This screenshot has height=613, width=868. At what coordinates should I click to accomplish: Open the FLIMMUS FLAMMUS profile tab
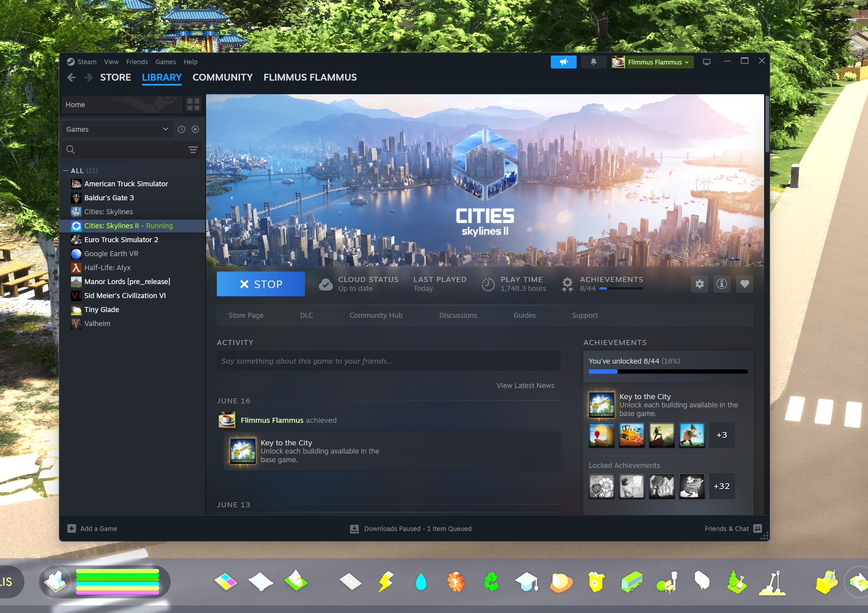click(310, 77)
